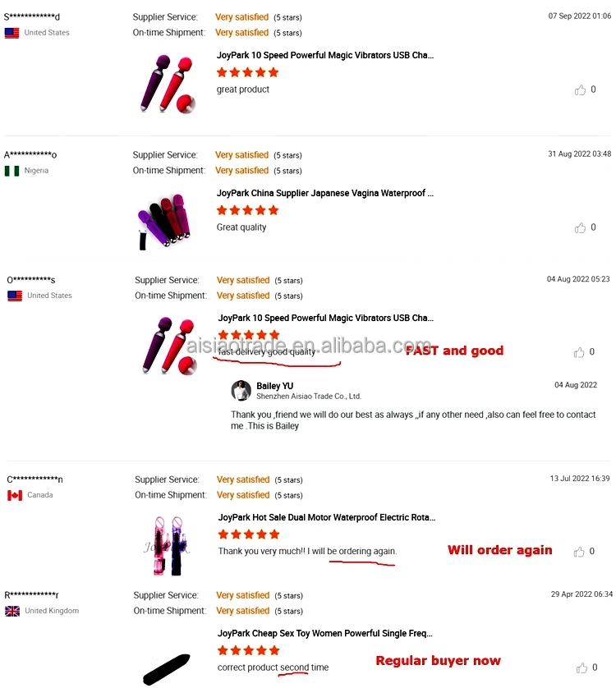Open 'JoyPark Cheap Sex Toy Women' product link
The image size is (616, 688).
(x=325, y=634)
